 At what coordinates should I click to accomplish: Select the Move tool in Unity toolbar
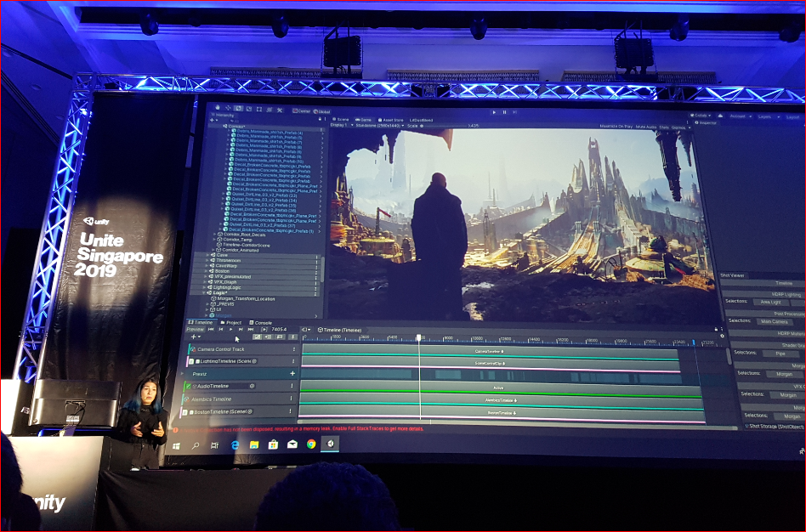click(228, 108)
